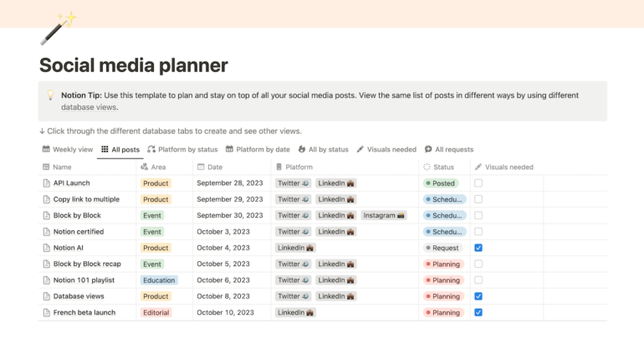
Task: Uncheck Visuals needed for French beta launch
Action: (x=478, y=313)
